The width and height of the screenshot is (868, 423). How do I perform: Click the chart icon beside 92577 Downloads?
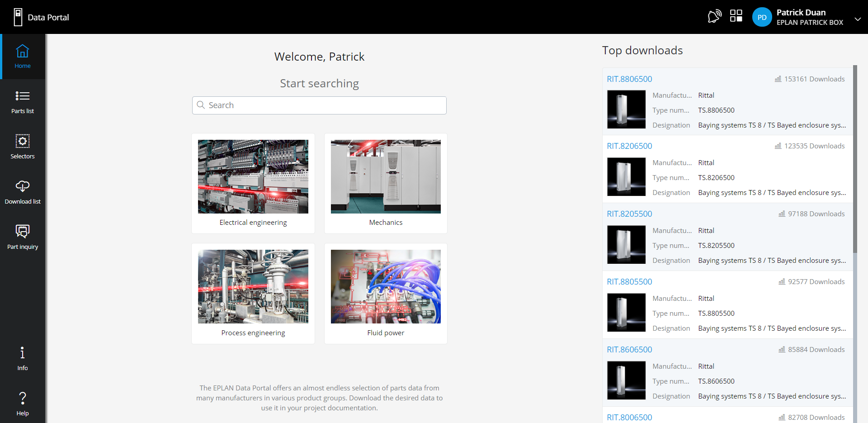tap(782, 281)
